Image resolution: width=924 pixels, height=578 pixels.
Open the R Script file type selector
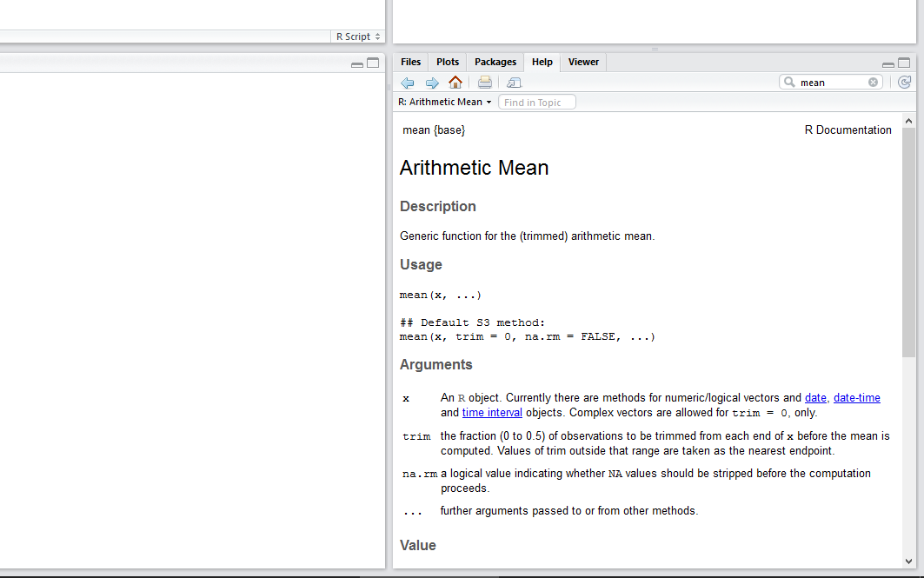pos(358,37)
